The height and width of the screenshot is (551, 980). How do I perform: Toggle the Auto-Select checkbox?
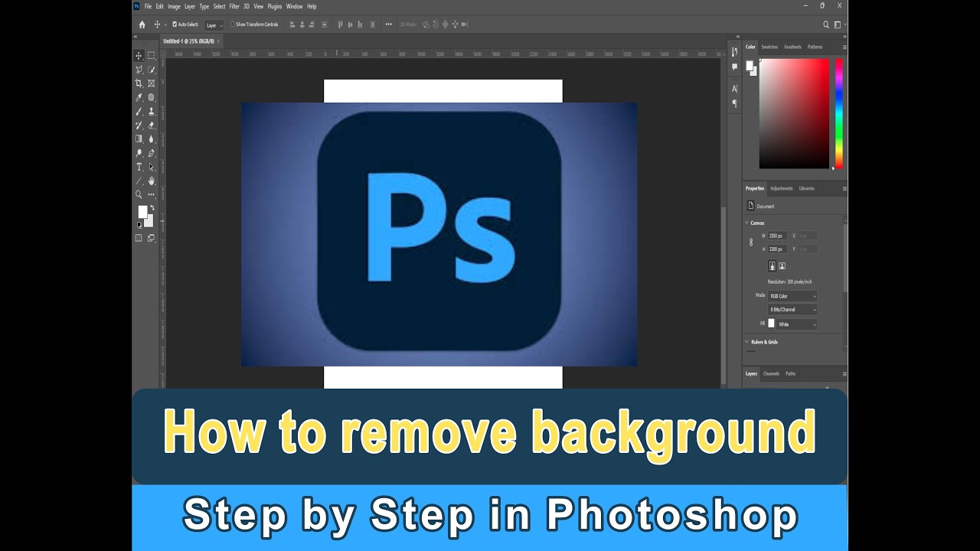pos(175,24)
